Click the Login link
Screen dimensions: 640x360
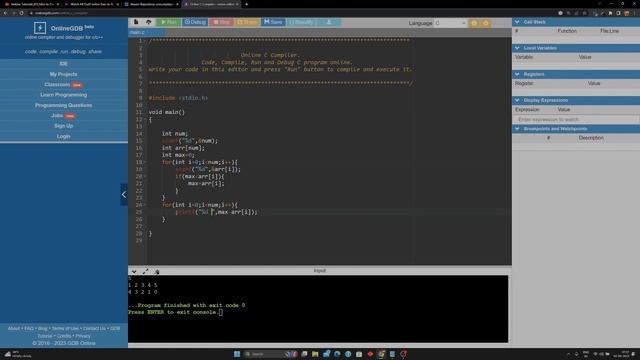64,136
